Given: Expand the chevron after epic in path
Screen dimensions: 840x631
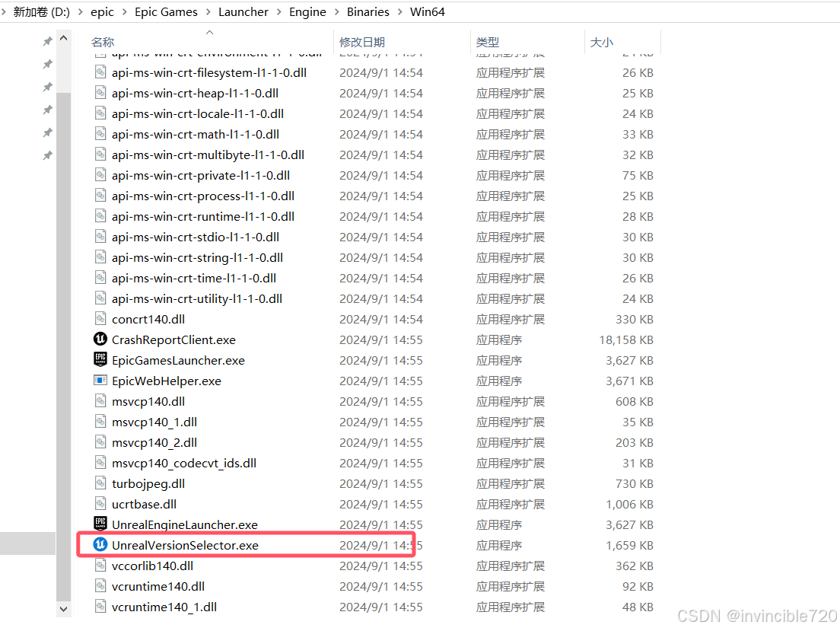Looking at the screenshot, I should point(124,11).
